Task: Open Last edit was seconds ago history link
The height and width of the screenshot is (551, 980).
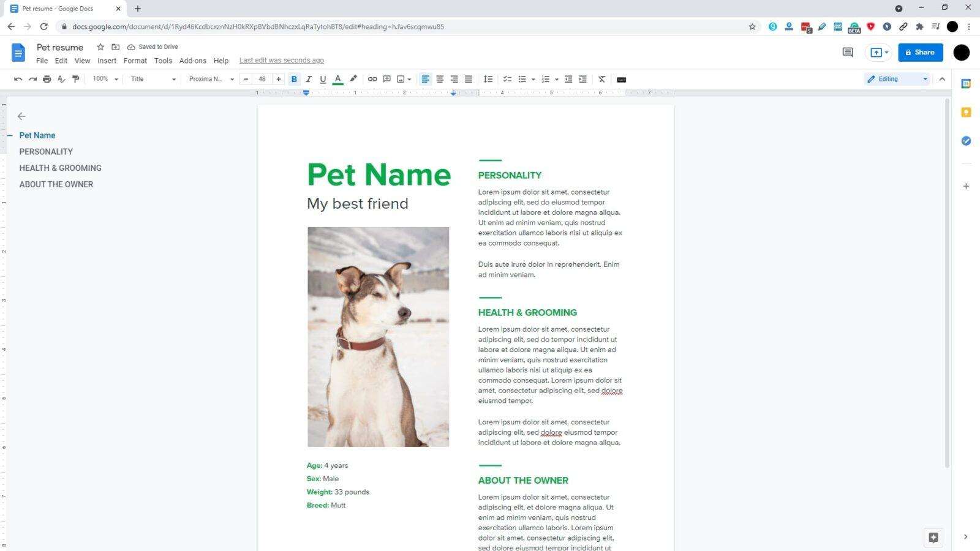Action: pyautogui.click(x=281, y=60)
